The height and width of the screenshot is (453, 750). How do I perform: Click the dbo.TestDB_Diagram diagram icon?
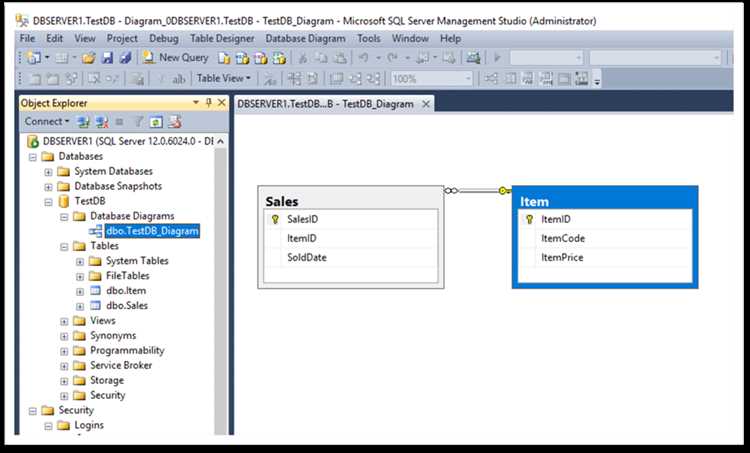pyautogui.click(x=96, y=231)
